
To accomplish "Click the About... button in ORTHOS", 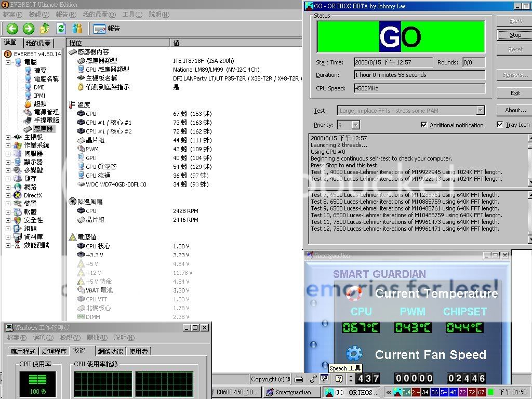I will 515,110.
